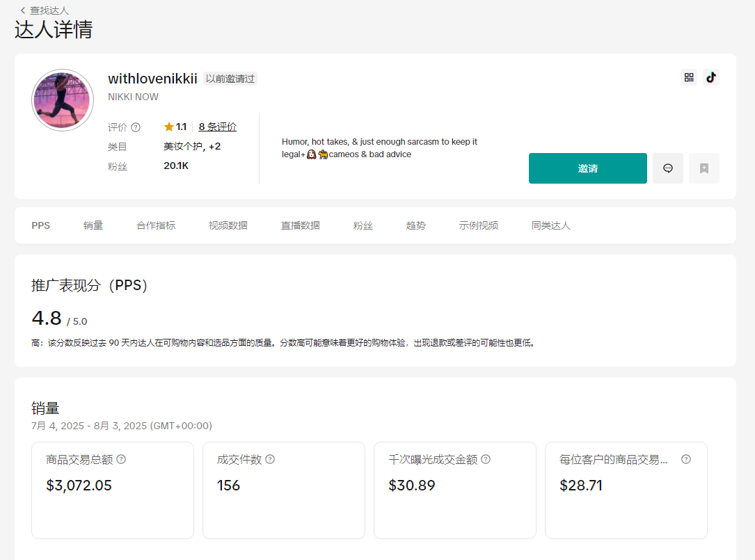Switch to the 合作指标 tab
Screen dimensions: 755x560
click(156, 225)
